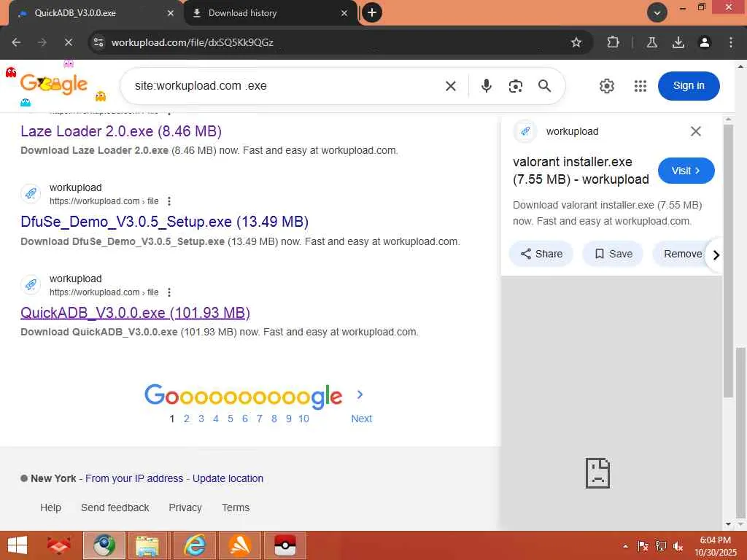This screenshot has height=560, width=747.
Task: Open the Windows Start button
Action: point(18,545)
